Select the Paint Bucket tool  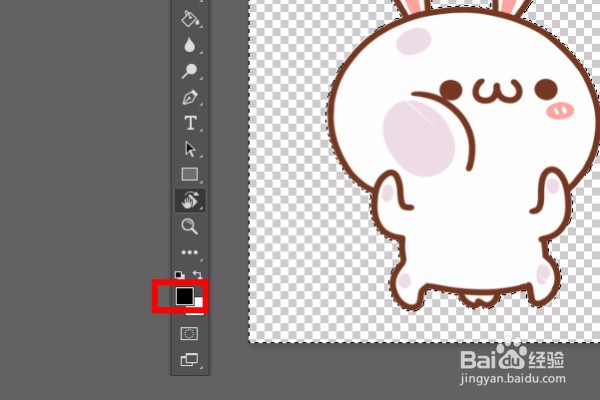point(190,19)
